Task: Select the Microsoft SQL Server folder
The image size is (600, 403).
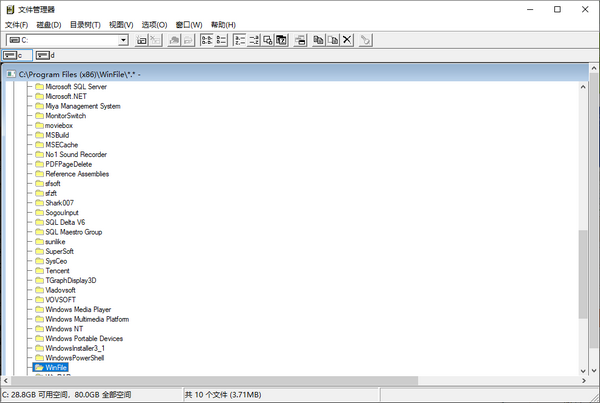Action: (76, 87)
